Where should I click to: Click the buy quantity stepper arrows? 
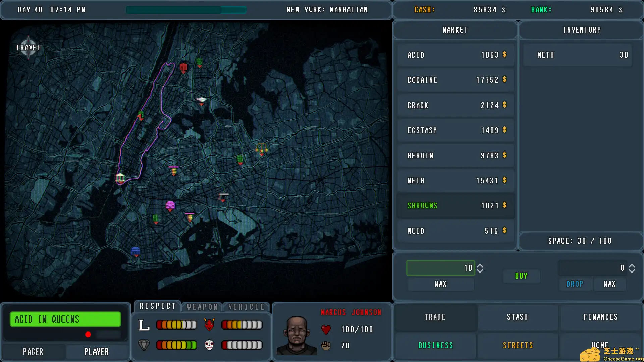coord(480,268)
